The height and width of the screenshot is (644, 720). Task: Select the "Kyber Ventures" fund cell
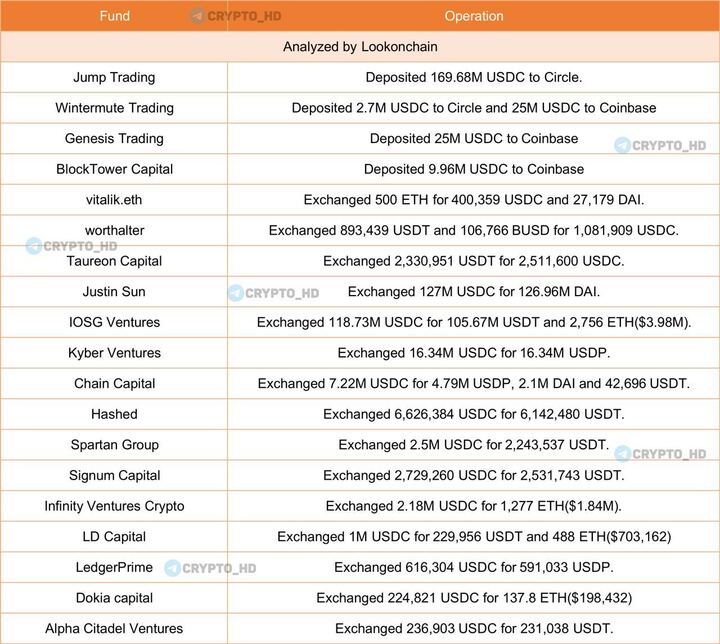(x=114, y=353)
